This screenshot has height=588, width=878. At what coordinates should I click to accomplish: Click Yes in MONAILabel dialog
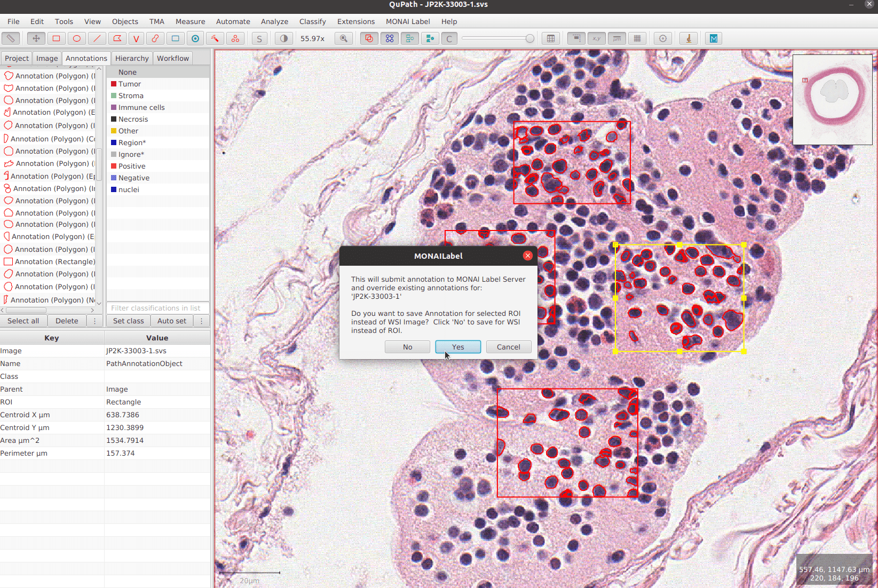458,347
